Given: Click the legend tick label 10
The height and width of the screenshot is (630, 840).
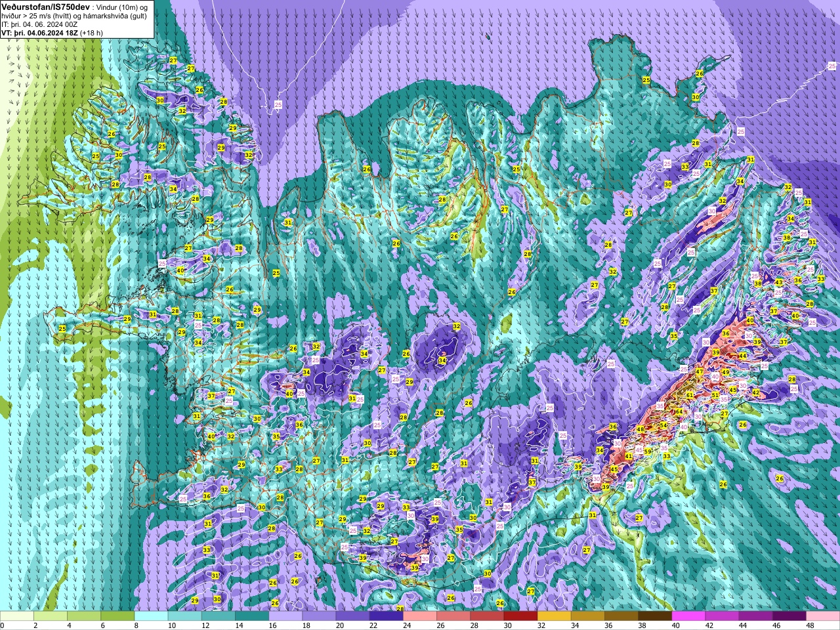Looking at the screenshot, I should (171, 625).
